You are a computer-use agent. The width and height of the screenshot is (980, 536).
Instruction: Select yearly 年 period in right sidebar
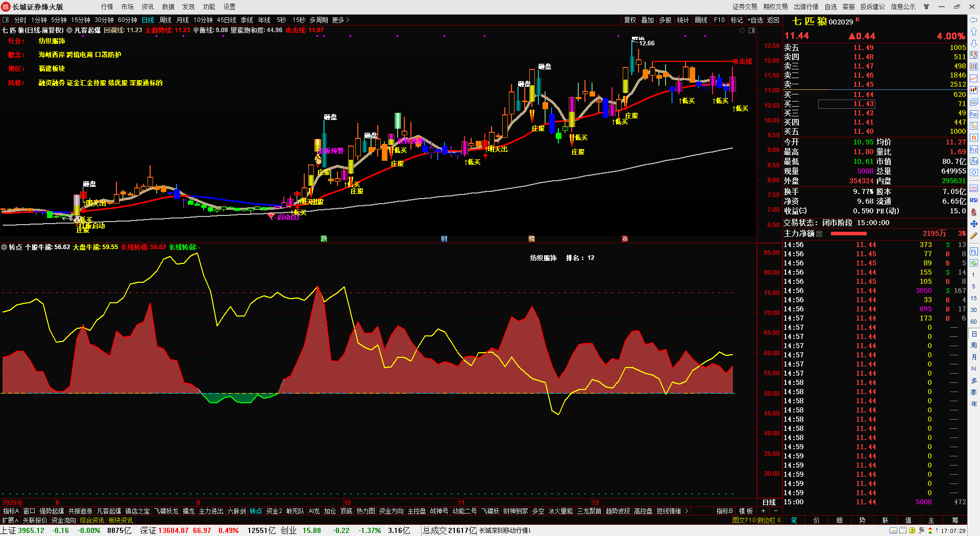[x=974, y=404]
